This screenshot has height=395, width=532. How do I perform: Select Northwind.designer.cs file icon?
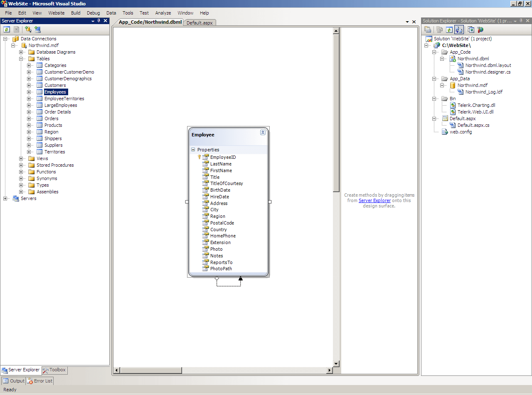[461, 72]
